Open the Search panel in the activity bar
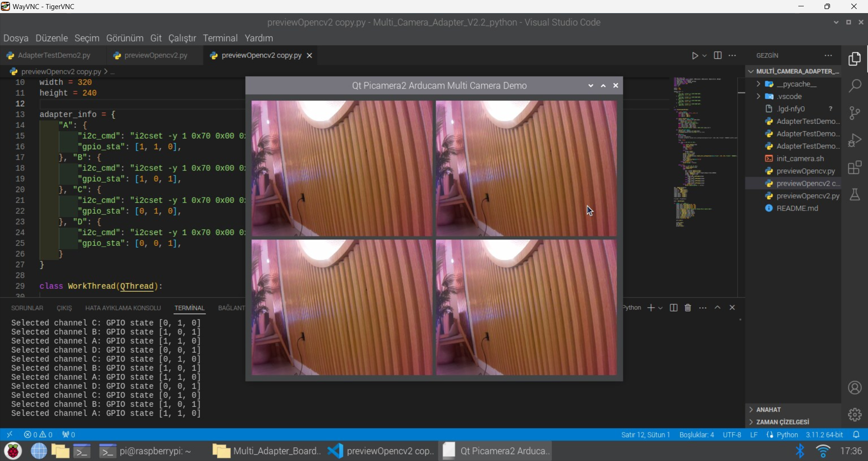The height and width of the screenshot is (461, 868). [x=855, y=85]
